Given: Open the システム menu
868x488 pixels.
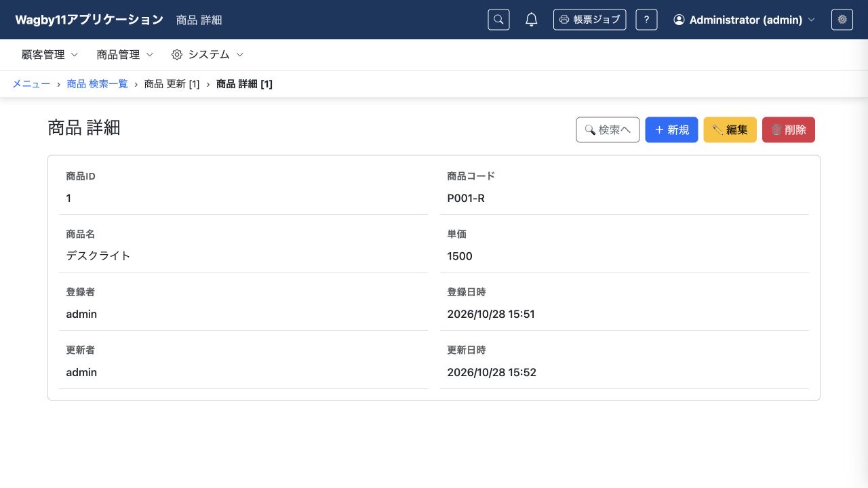Looking at the screenshot, I should point(208,55).
